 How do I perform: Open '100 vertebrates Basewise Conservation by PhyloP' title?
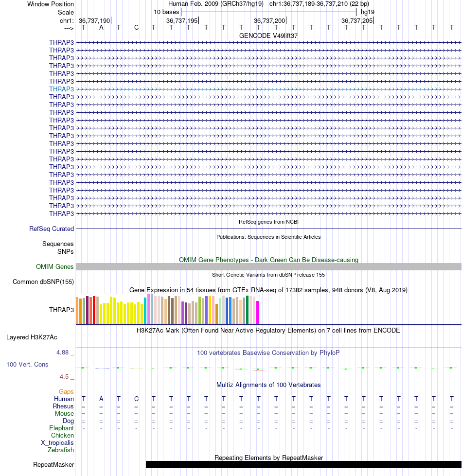pyautogui.click(x=268, y=353)
